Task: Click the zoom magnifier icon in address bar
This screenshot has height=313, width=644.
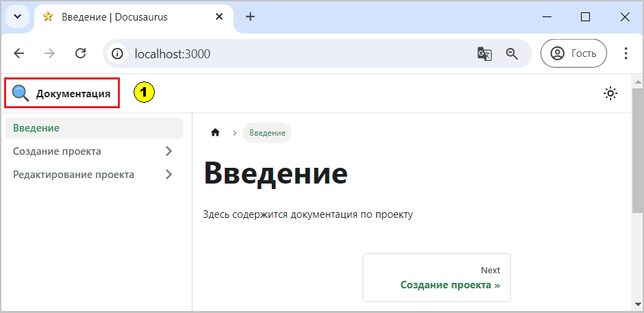Action: pyautogui.click(x=512, y=53)
